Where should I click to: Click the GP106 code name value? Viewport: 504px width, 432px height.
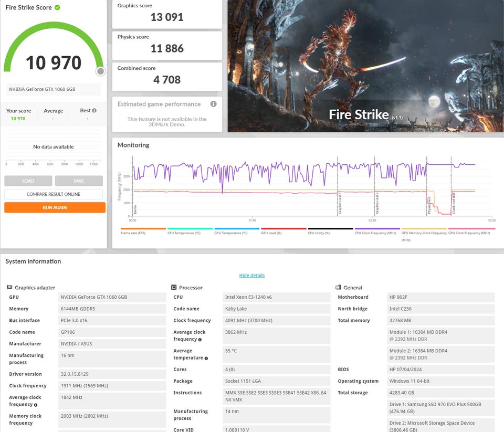click(112, 332)
